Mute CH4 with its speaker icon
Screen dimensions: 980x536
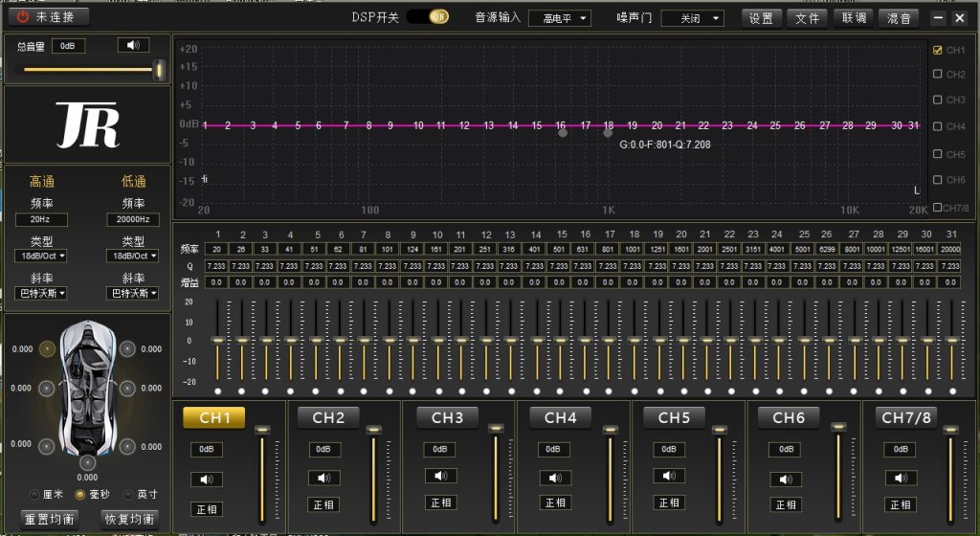(555, 478)
